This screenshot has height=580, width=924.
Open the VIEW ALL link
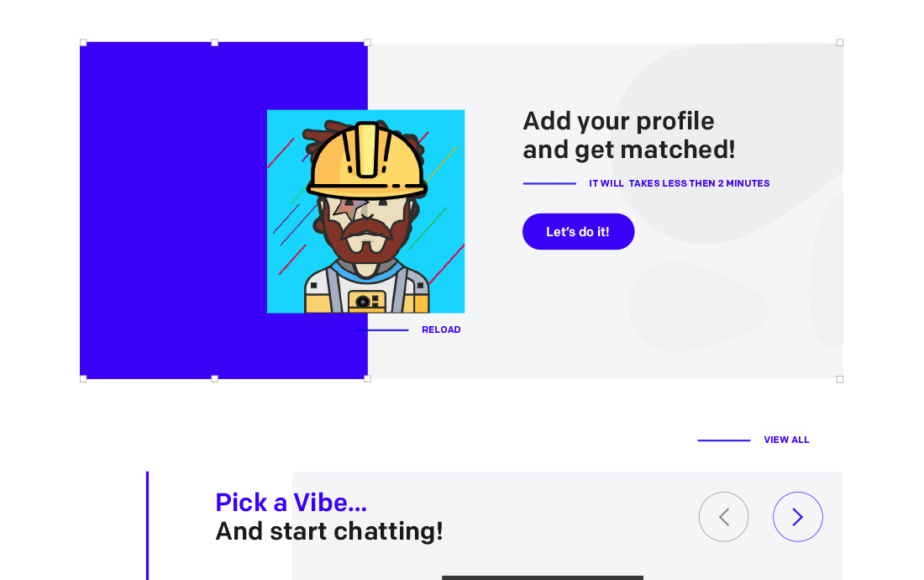pyautogui.click(x=786, y=440)
